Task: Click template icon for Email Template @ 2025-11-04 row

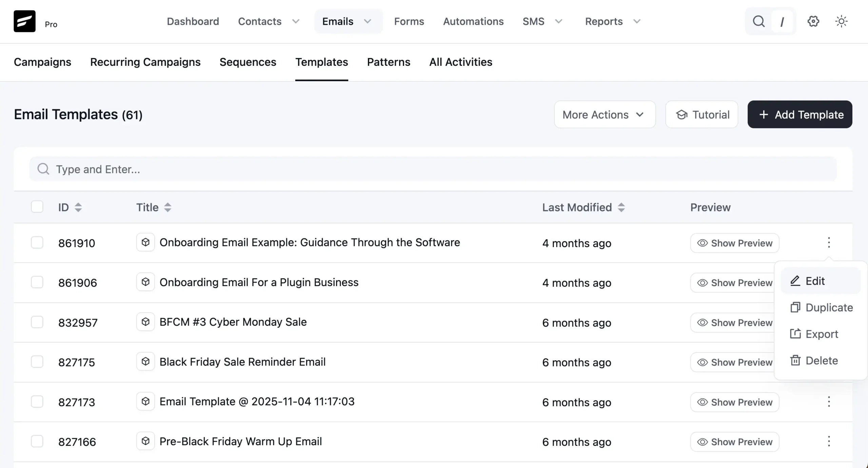Action: [145, 401]
